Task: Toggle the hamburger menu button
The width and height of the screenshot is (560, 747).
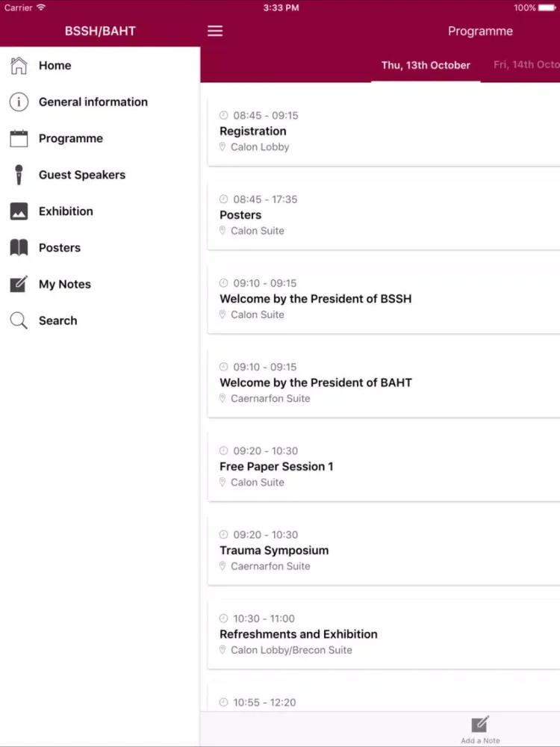Action: pyautogui.click(x=215, y=31)
